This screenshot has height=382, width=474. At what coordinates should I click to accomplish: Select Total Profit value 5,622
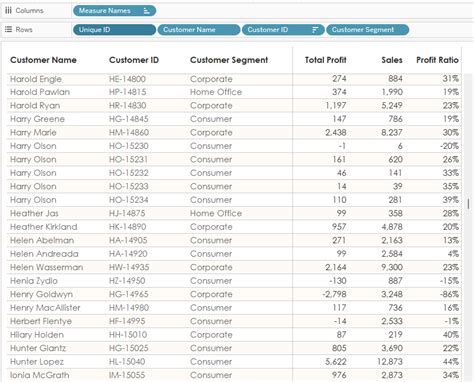336,362
